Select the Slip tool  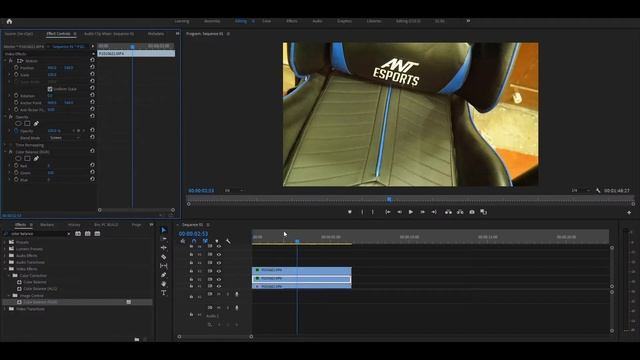(164, 266)
